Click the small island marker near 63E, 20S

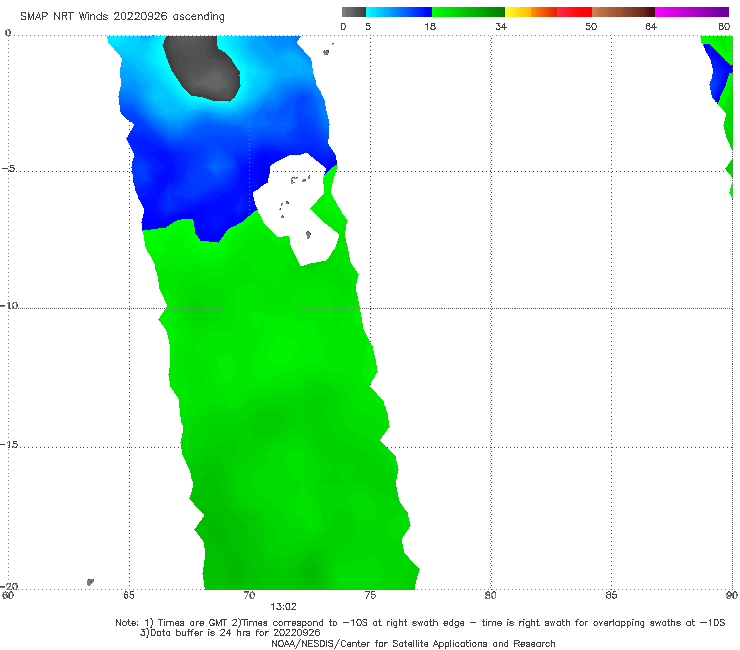point(90,582)
